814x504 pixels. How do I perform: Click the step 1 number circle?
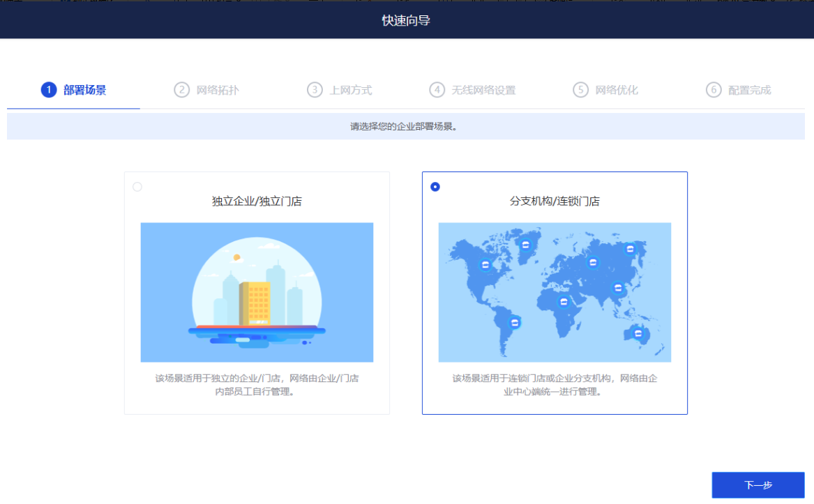[48, 90]
